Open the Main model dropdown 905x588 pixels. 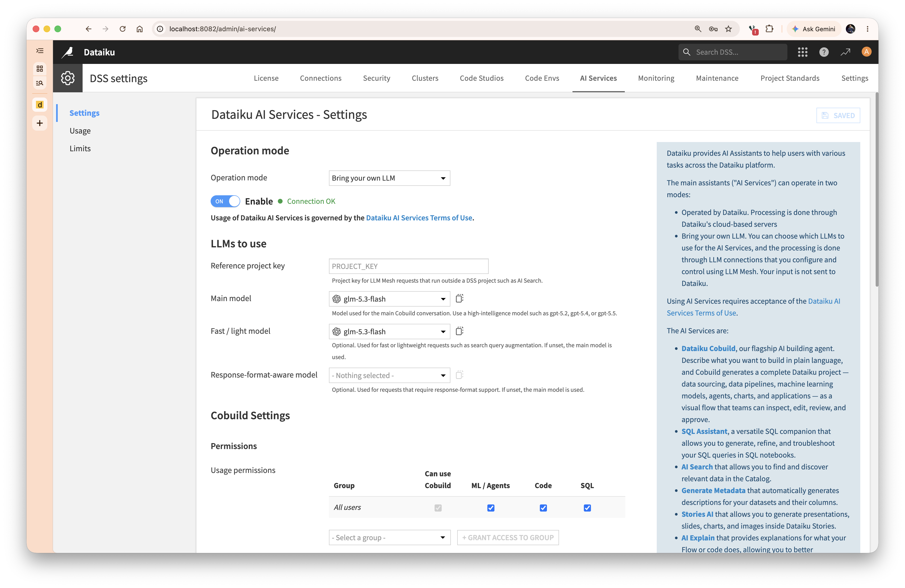pyautogui.click(x=389, y=299)
